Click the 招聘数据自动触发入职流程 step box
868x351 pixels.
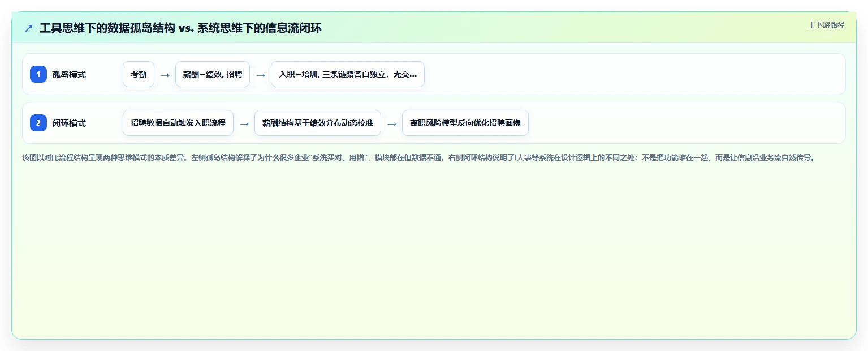coord(178,123)
